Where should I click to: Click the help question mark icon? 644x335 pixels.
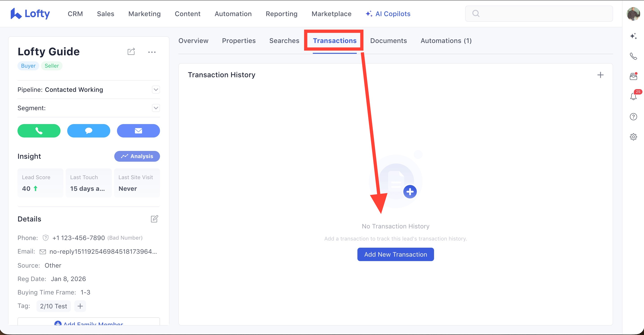point(633,117)
